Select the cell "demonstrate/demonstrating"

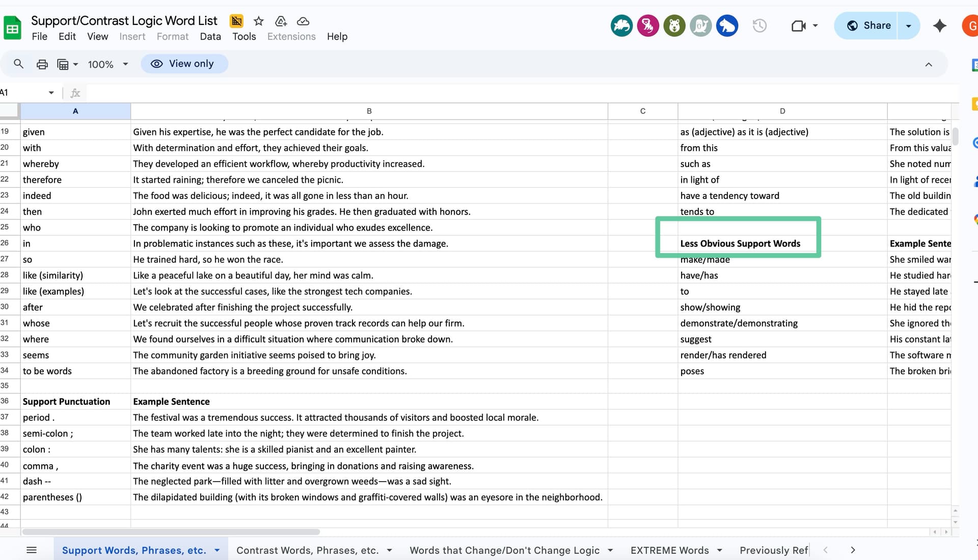click(782, 323)
